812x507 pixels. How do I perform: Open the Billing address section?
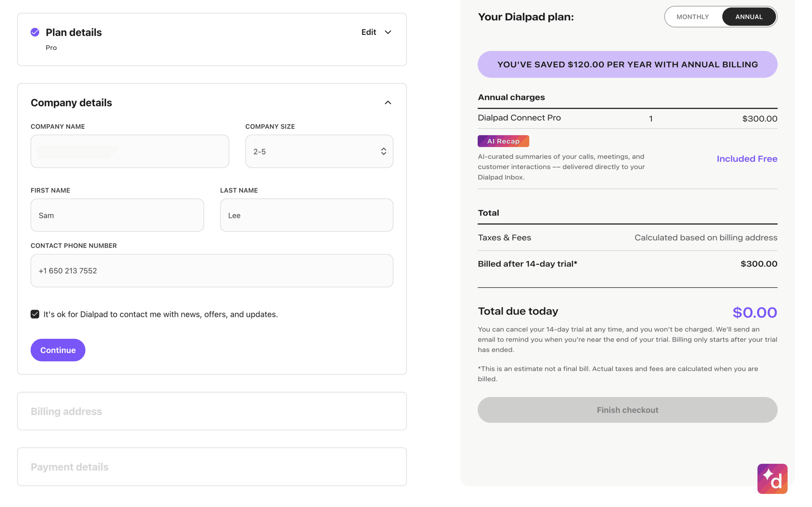coord(212,411)
